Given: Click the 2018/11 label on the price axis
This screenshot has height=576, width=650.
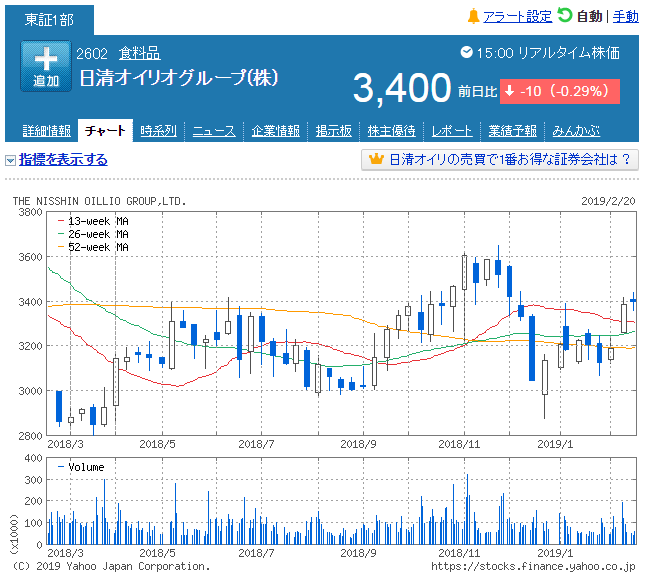Looking at the screenshot, I should (459, 444).
